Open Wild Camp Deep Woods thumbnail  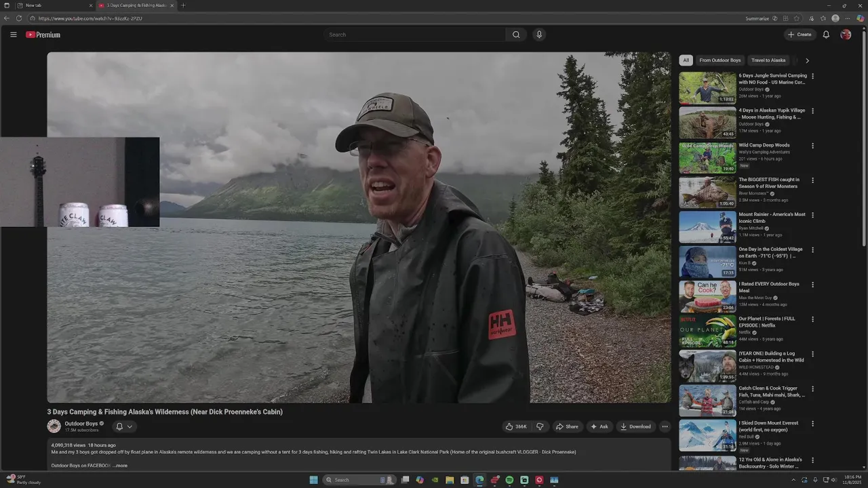[x=707, y=157]
